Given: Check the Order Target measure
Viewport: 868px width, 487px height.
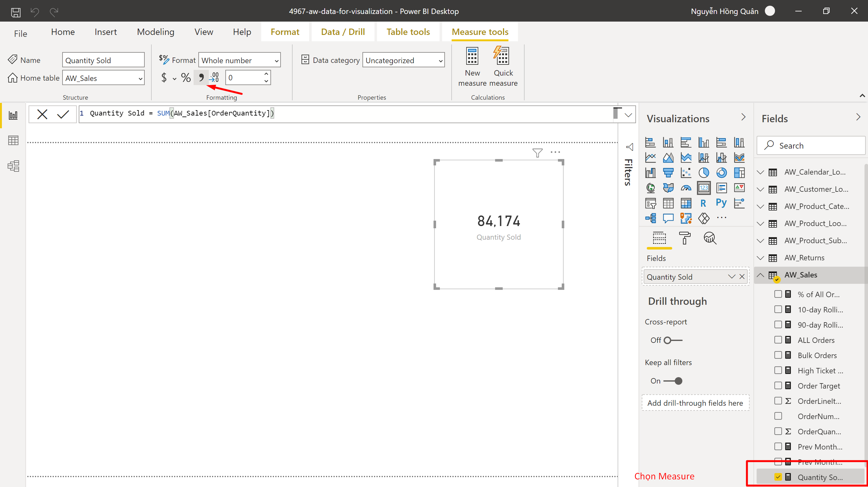Looking at the screenshot, I should tap(778, 385).
